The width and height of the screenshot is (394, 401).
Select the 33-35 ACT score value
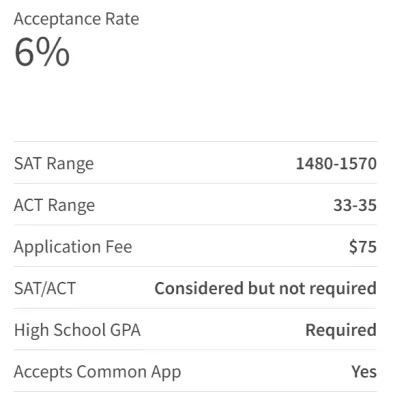(x=355, y=205)
